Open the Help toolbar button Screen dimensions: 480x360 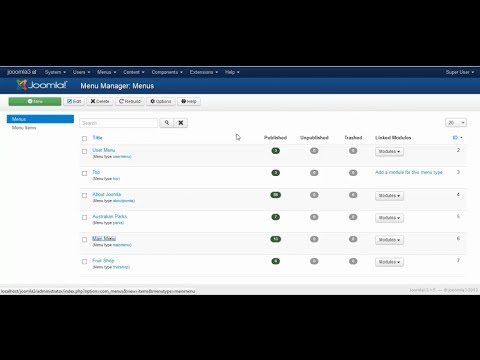(189, 101)
